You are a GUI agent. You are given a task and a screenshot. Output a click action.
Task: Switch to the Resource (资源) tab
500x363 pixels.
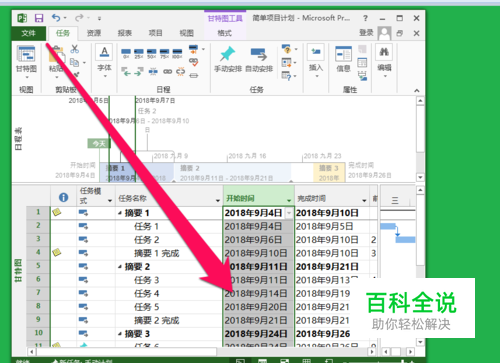pos(94,33)
